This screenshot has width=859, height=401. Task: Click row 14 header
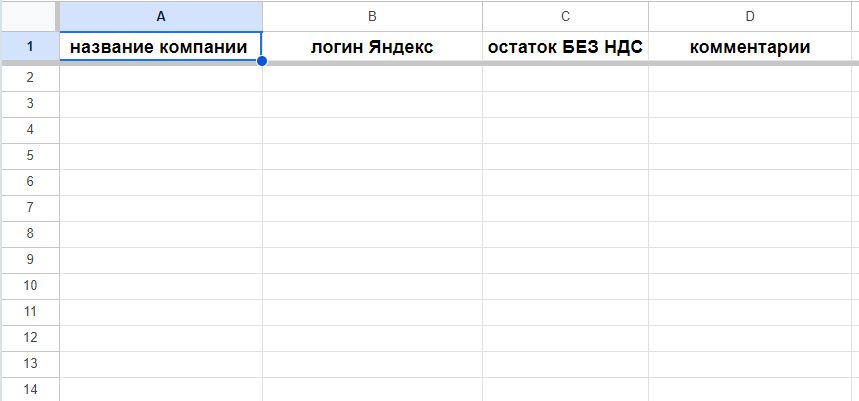[29, 389]
